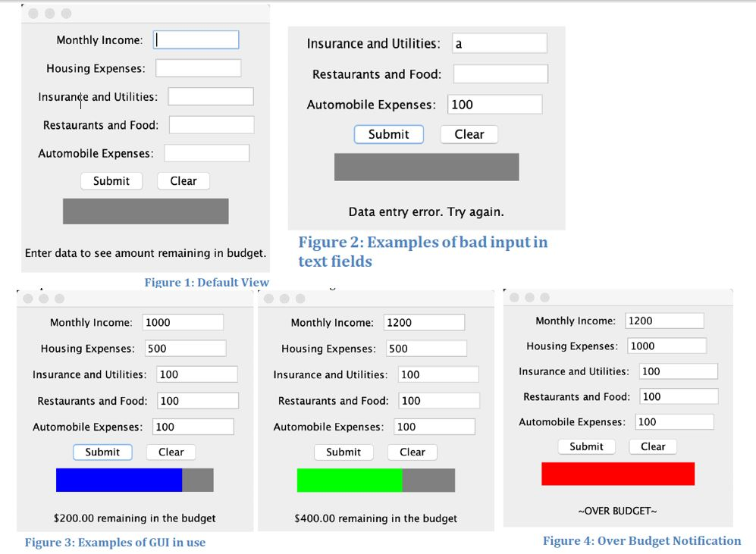Click the Insurance and Utilities field in the $200.00 remaining window

pyautogui.click(x=196, y=374)
